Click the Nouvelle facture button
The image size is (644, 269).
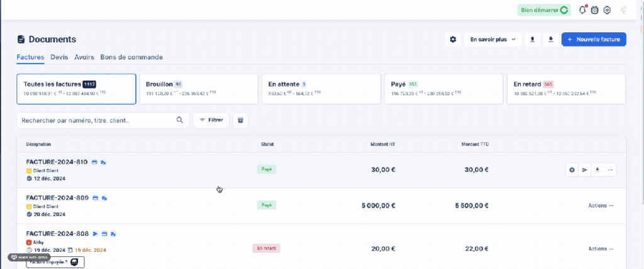tap(594, 40)
